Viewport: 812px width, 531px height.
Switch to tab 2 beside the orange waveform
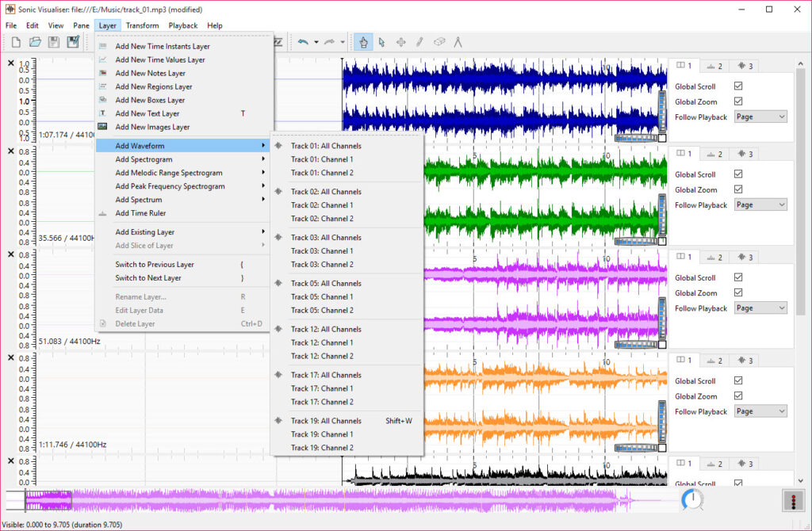tap(714, 361)
